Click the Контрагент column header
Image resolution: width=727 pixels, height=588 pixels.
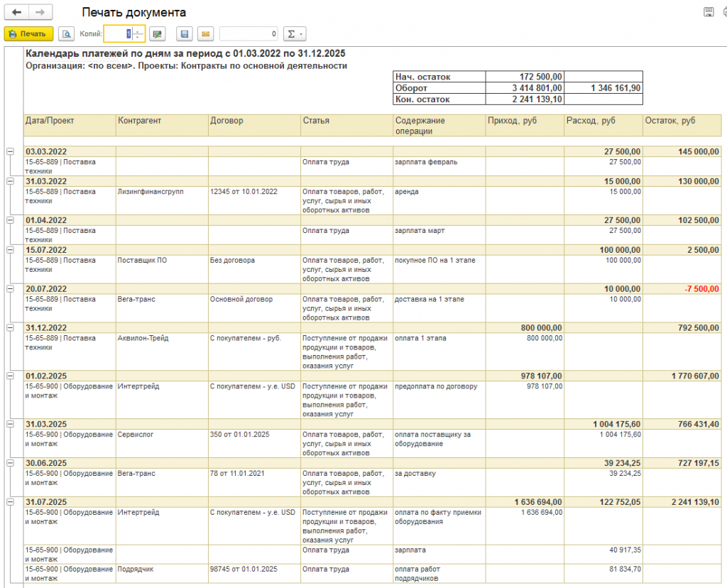[162, 121]
